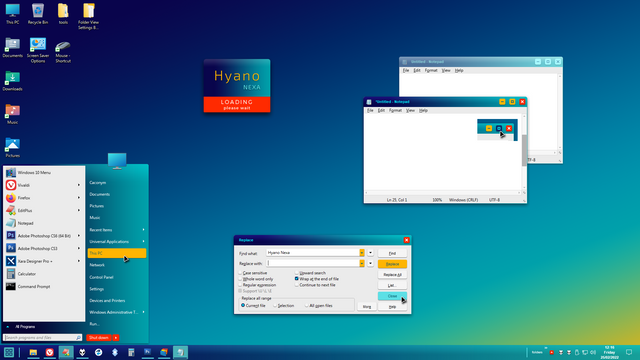Screen dimensions: 640x360
Task: Open the Shut down options arrow
Action: (116, 338)
